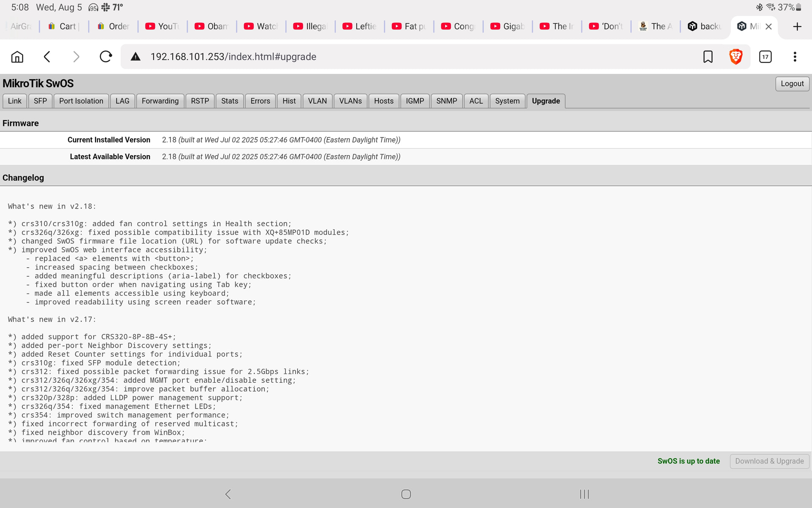Go to the SNMP tab
This screenshot has width=812, height=508.
pos(447,101)
